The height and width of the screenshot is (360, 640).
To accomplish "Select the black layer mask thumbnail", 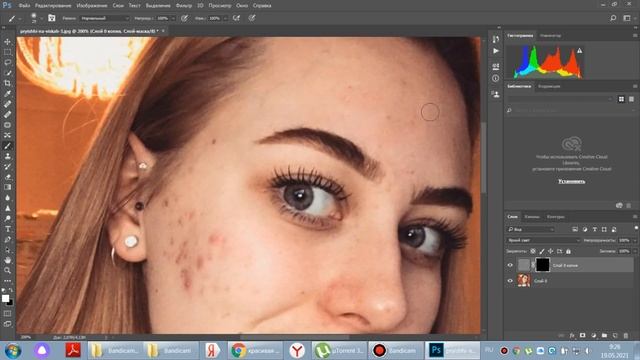I will point(542,265).
